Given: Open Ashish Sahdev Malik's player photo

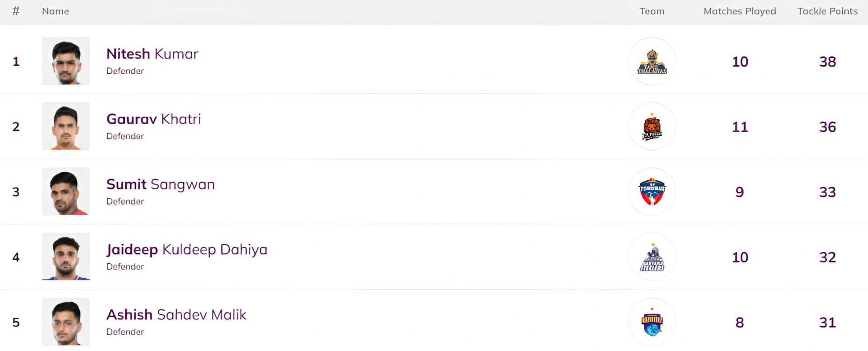Looking at the screenshot, I should click(66, 322).
